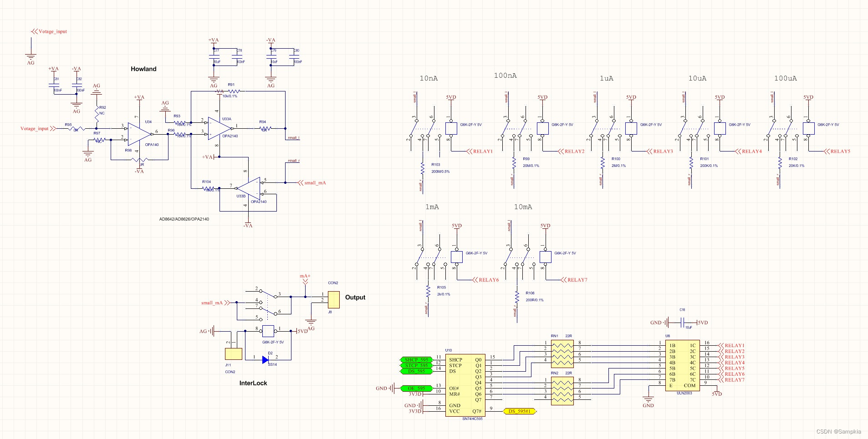Click the 100nA range heading

[505, 76]
